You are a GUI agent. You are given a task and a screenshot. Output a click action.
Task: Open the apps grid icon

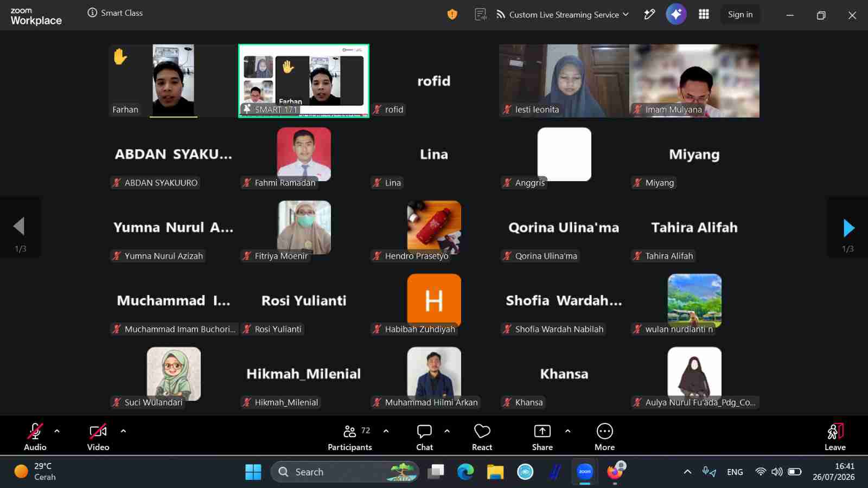tap(704, 15)
